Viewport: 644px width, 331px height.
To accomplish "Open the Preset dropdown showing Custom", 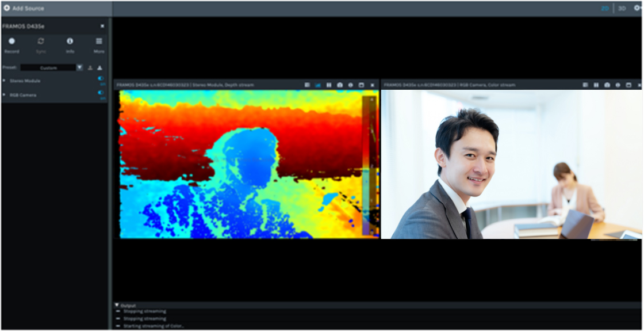I will 80,67.
